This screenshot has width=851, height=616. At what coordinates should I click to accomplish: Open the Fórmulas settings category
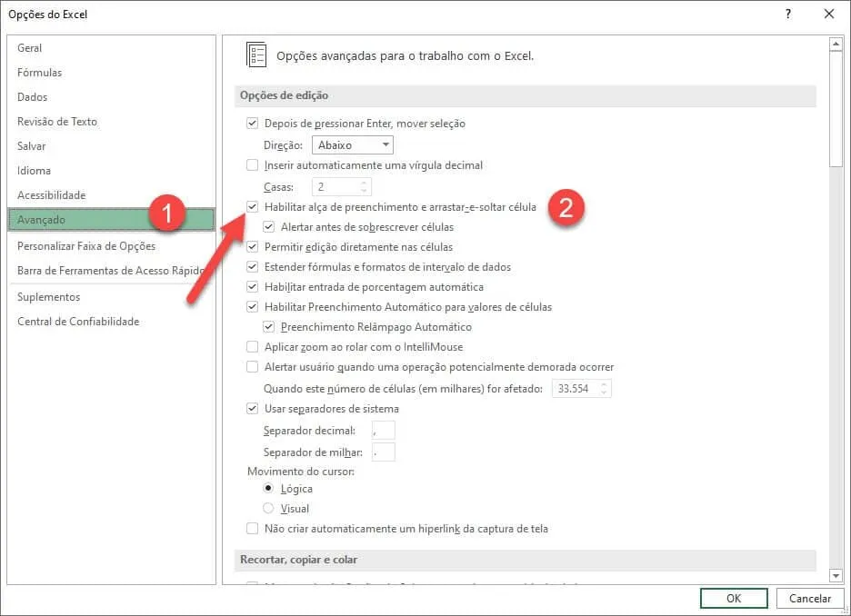tap(40, 73)
